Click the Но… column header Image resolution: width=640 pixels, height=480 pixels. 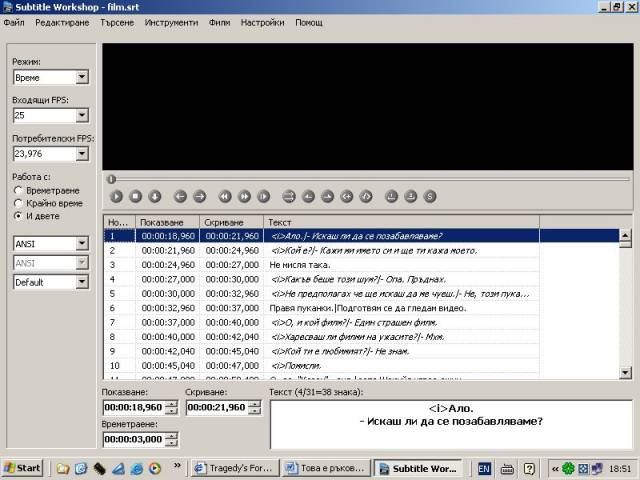pyautogui.click(x=119, y=222)
